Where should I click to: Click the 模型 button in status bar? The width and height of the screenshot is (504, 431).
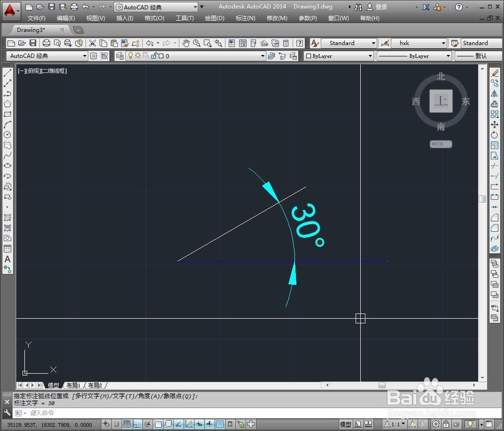point(345,424)
